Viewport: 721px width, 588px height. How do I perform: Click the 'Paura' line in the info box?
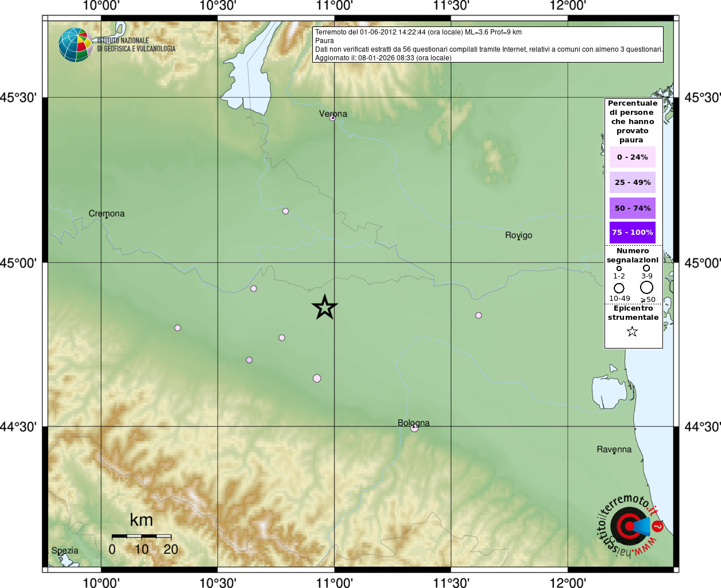click(x=324, y=41)
